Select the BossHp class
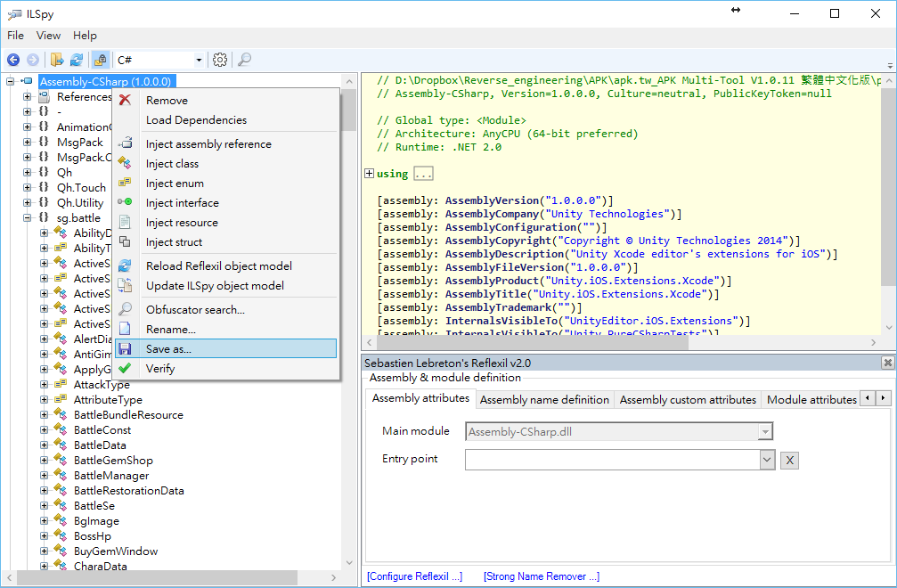Screen dimensions: 897x588 pyautogui.click(x=93, y=536)
